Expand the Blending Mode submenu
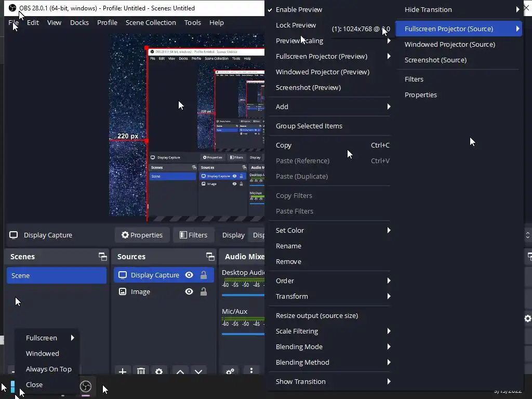This screenshot has width=532, height=399. tap(329, 347)
